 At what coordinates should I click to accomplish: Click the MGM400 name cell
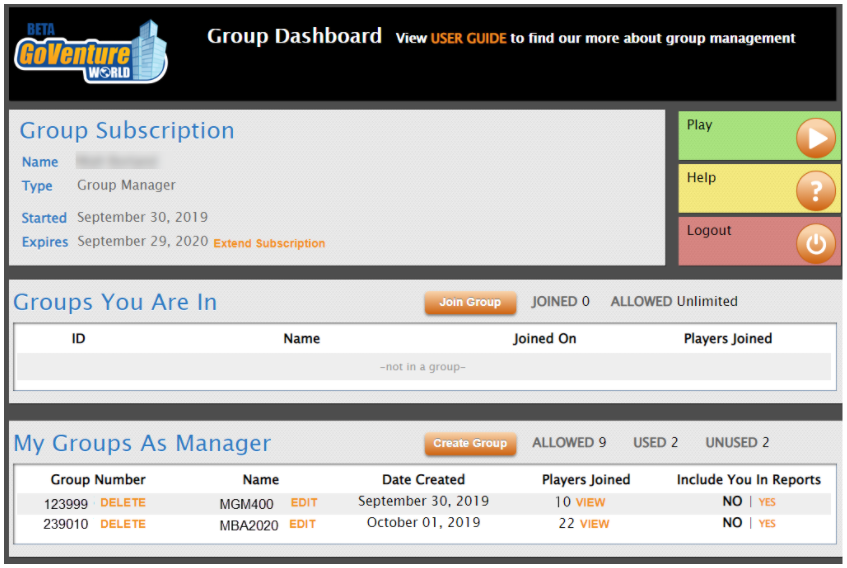246,504
